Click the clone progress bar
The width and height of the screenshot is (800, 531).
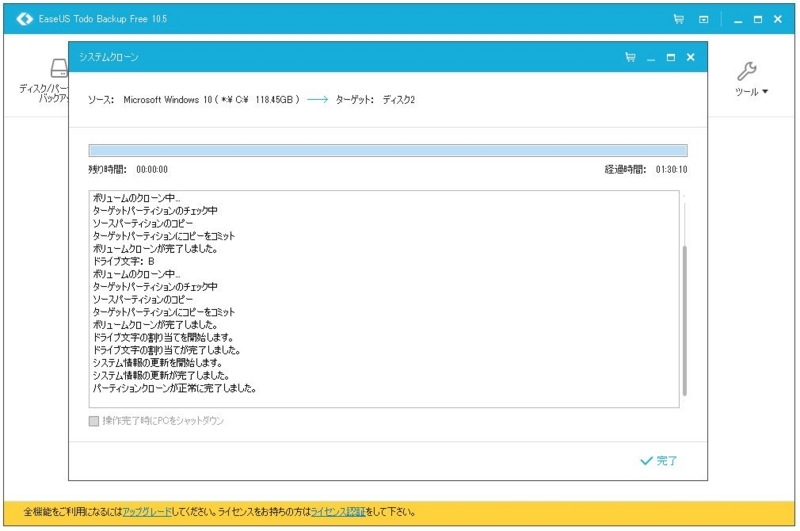coord(388,150)
